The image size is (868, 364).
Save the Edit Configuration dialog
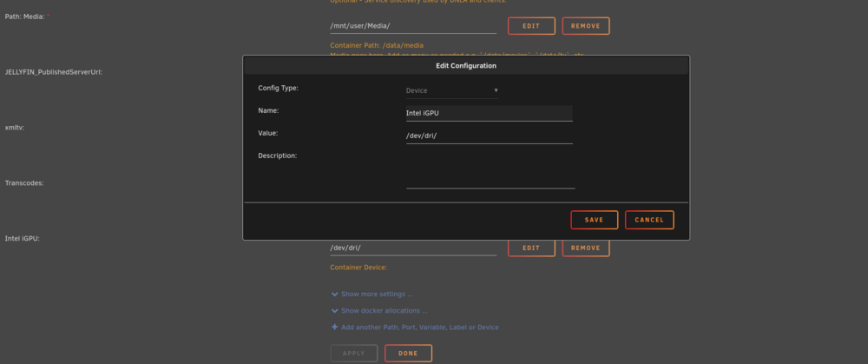coord(594,220)
